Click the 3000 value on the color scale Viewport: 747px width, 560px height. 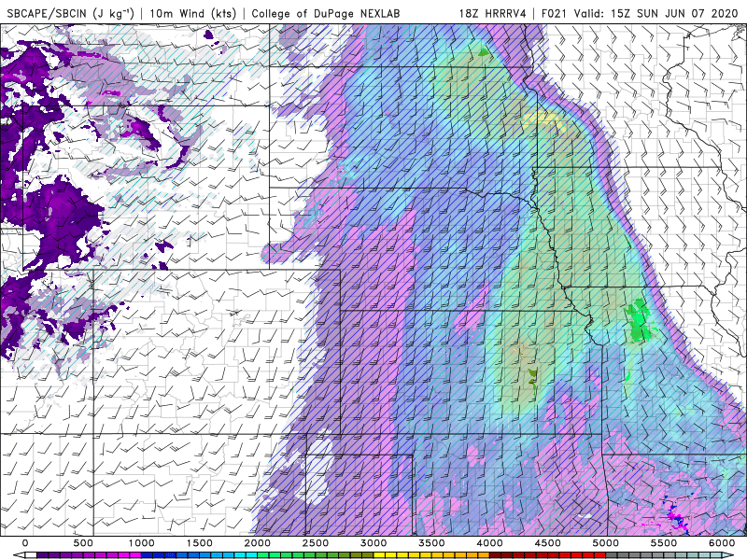click(374, 543)
